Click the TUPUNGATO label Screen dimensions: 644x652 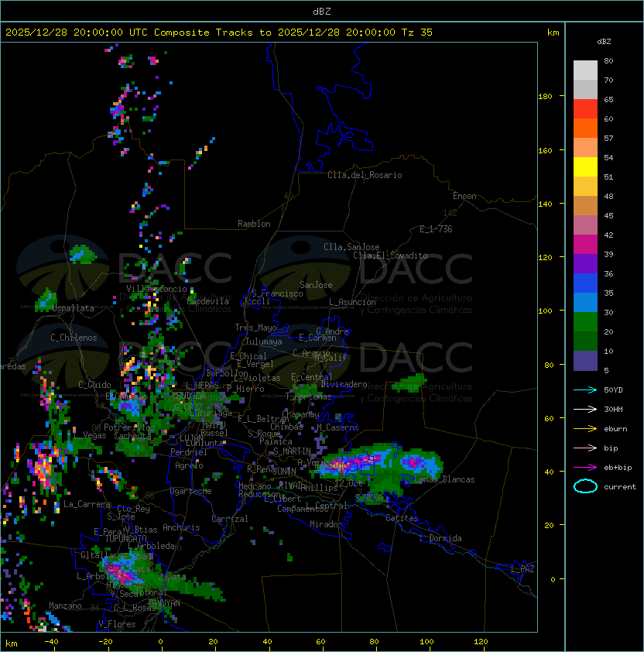pyautogui.click(x=126, y=539)
